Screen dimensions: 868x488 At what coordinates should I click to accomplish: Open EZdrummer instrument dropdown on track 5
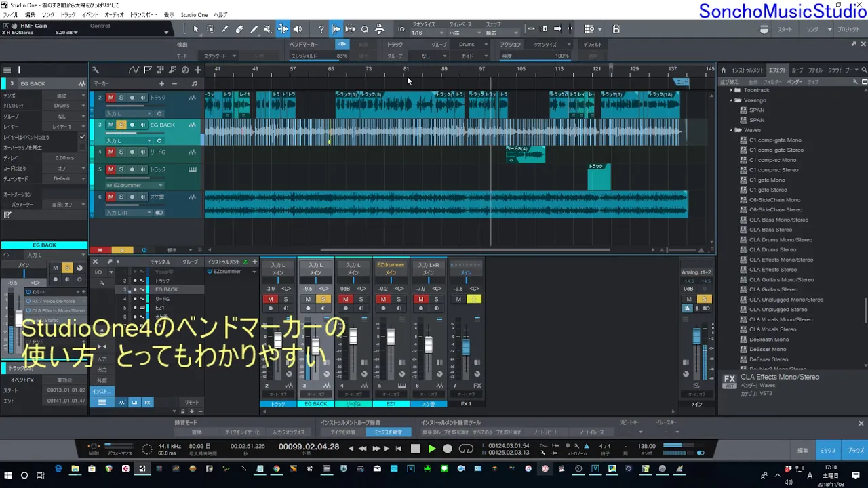coord(134,185)
